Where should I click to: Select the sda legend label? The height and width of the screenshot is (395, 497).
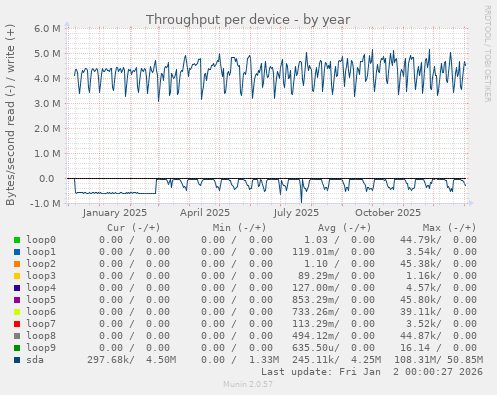[x=35, y=360]
